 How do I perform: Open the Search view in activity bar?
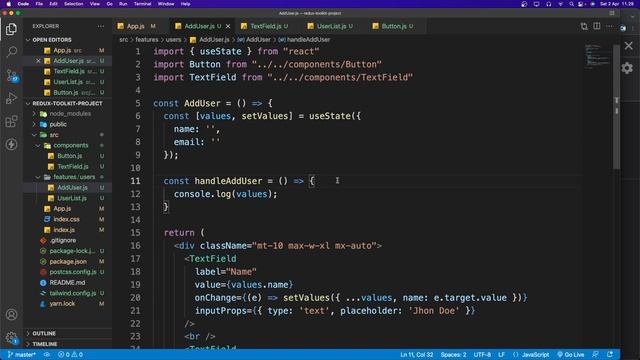pos(11,52)
